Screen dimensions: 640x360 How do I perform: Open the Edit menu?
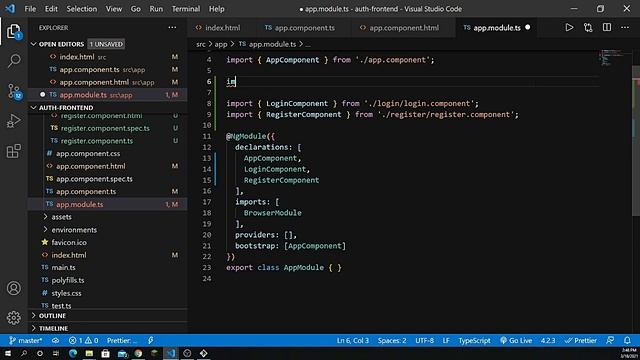[x=51, y=9]
